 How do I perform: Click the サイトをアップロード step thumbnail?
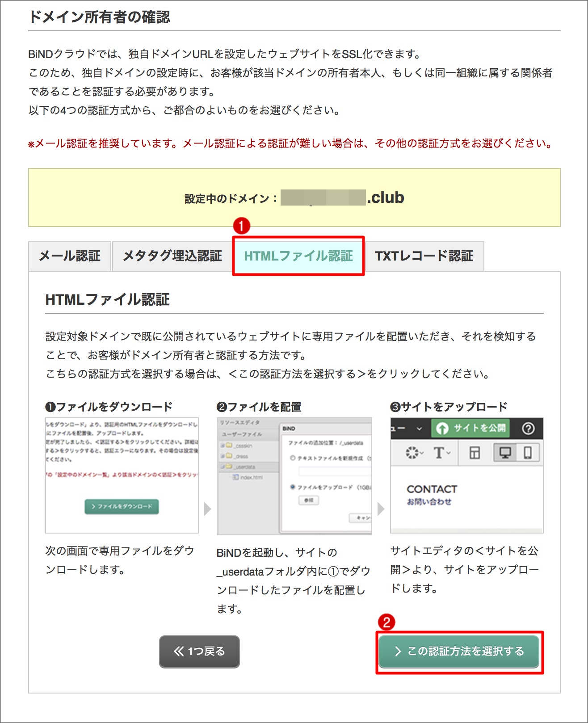coord(467,475)
